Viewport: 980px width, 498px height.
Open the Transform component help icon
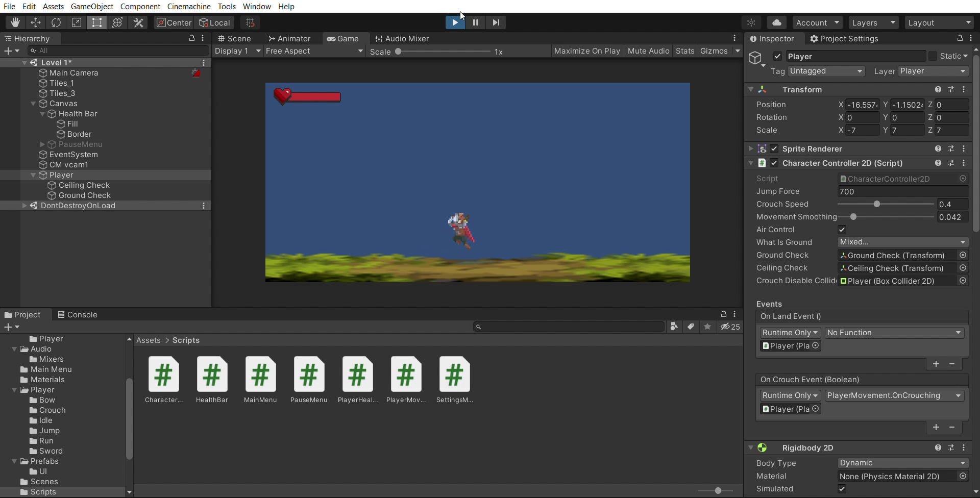click(x=938, y=89)
